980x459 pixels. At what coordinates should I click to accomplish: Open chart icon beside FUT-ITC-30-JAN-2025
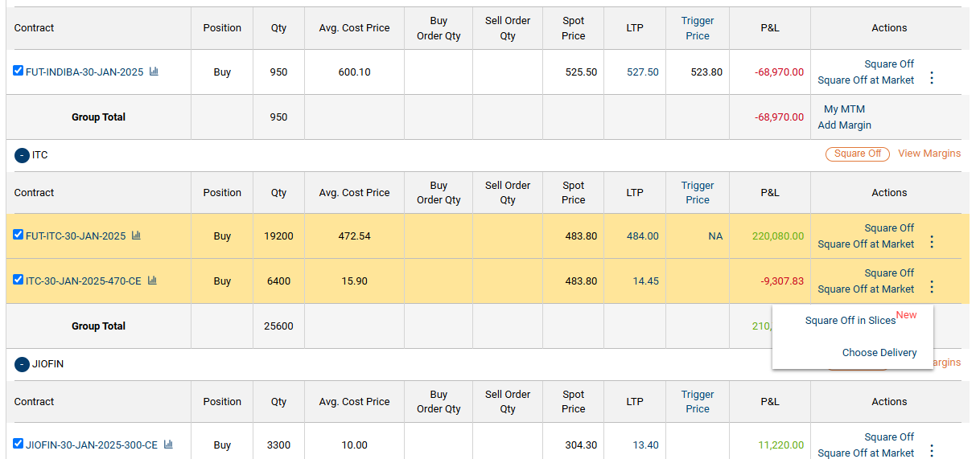pos(136,236)
